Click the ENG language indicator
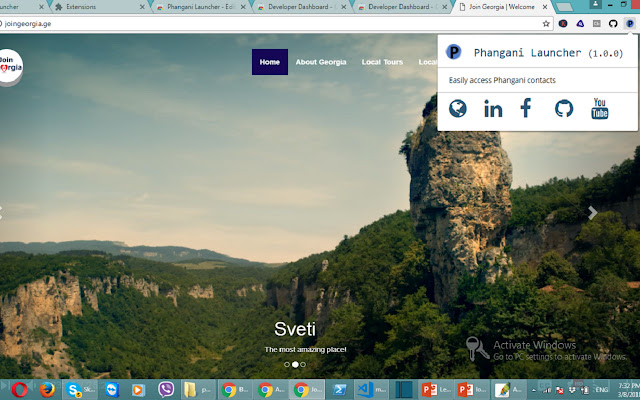The height and width of the screenshot is (400, 640). point(603,390)
